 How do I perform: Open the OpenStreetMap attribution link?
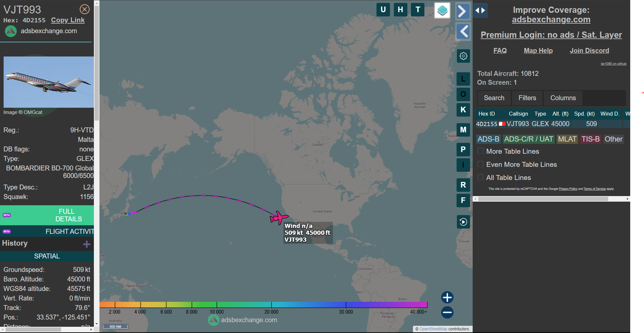pyautogui.click(x=433, y=329)
